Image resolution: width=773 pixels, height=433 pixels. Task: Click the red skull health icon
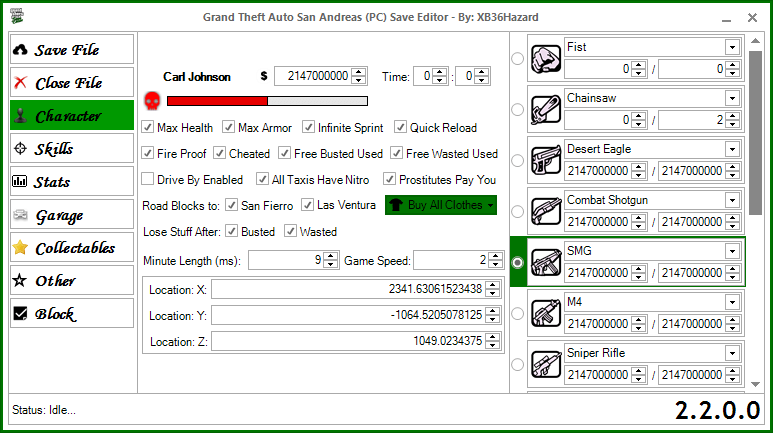pyautogui.click(x=152, y=101)
